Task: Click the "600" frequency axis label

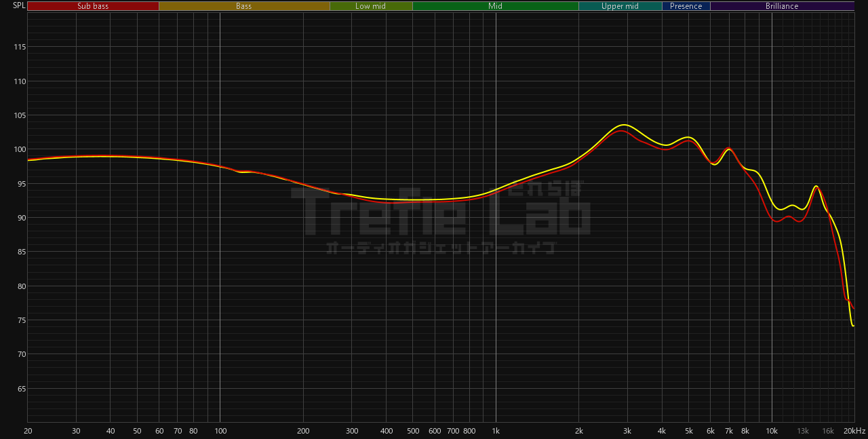Action: [435, 431]
